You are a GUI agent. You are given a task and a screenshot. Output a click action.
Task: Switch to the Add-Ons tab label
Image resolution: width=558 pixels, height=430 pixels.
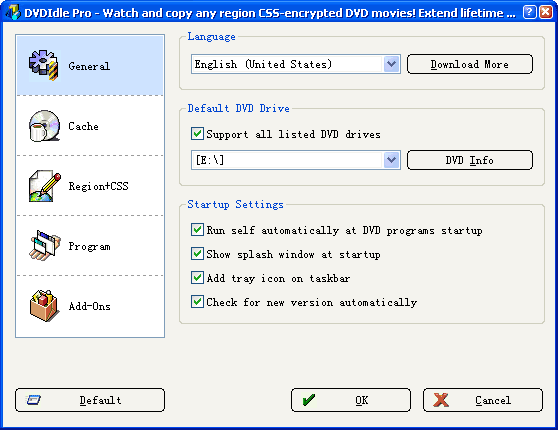coord(90,306)
